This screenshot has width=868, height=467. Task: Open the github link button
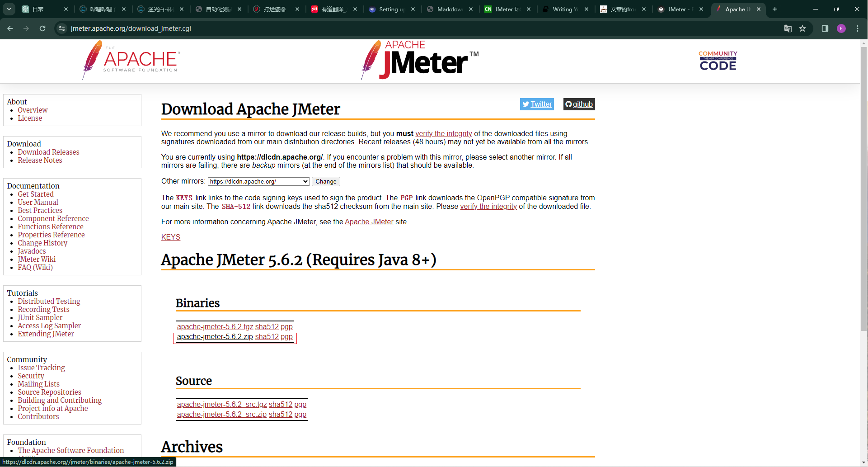(x=579, y=104)
